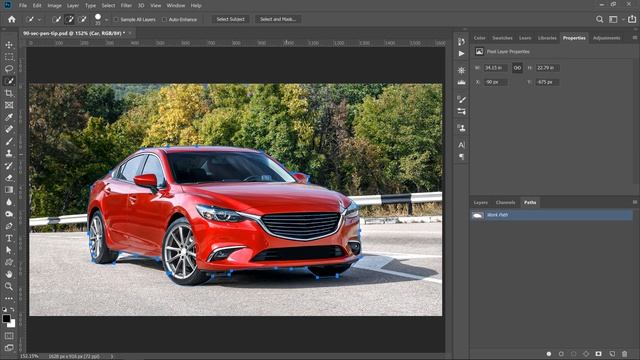Create a new path icon
This screenshot has width=640, height=360.
[x=612, y=353]
